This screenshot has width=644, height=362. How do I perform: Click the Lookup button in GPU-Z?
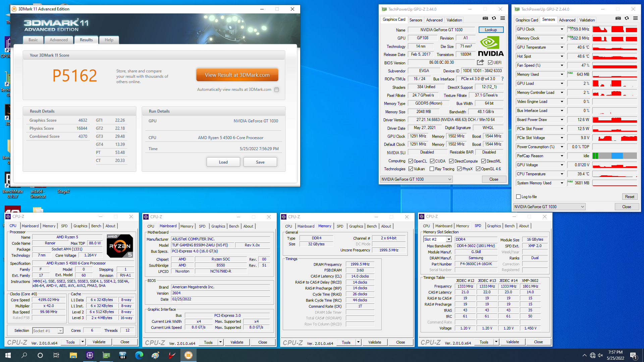tap(491, 30)
